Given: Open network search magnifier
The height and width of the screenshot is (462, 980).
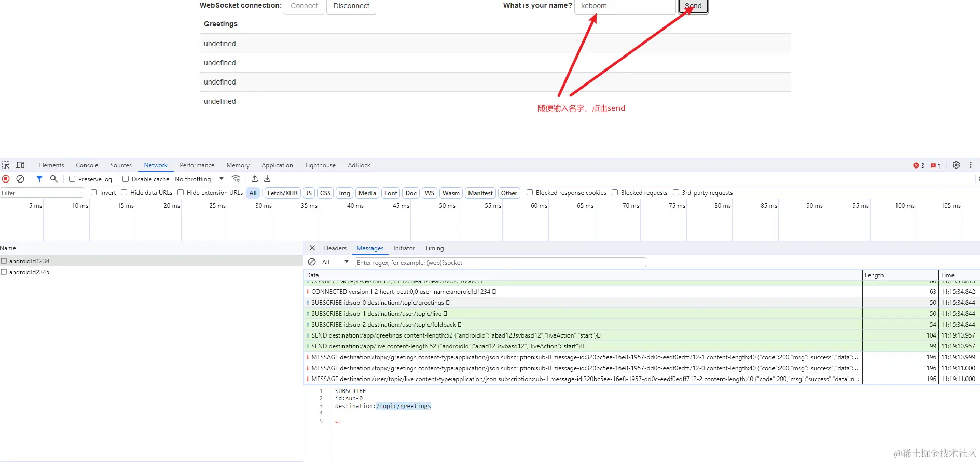Looking at the screenshot, I should 53,179.
